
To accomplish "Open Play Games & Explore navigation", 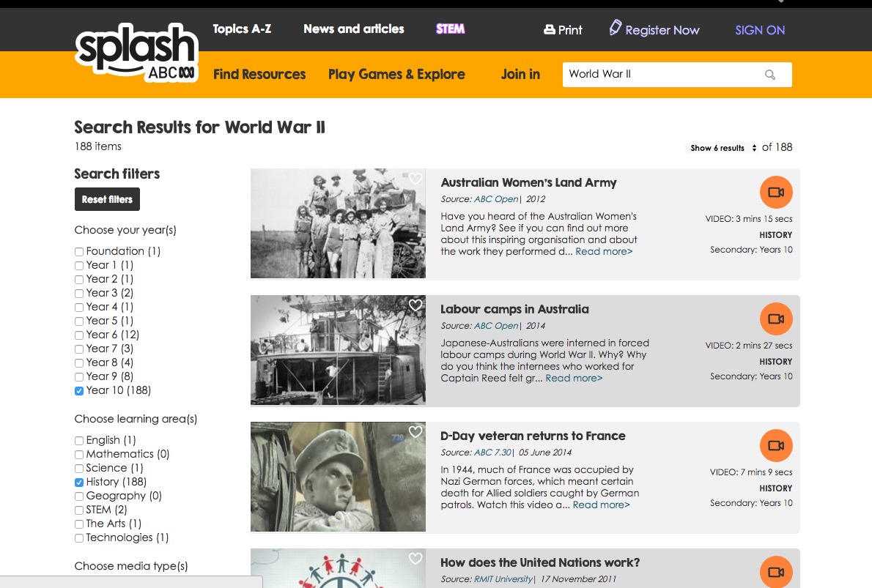I will 396,75.
